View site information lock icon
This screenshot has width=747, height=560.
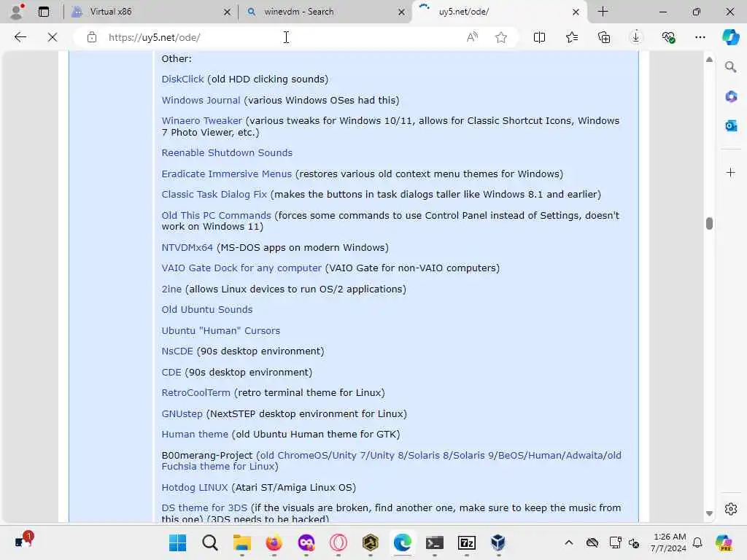(x=92, y=37)
